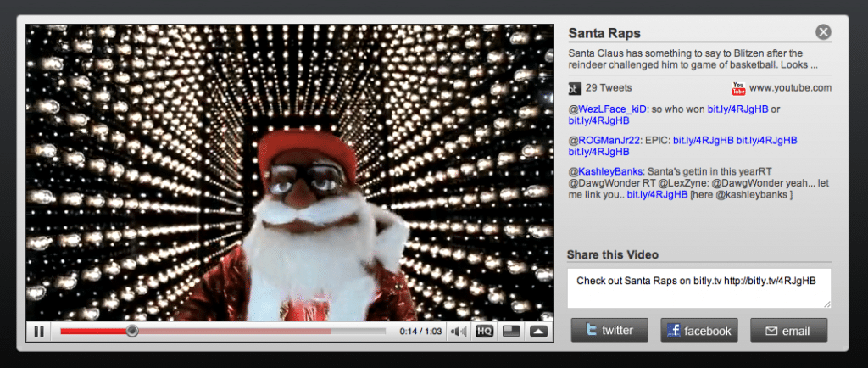This screenshot has height=368, width=868.
Task: Open the www.youtube.com source link
Action: click(790, 88)
